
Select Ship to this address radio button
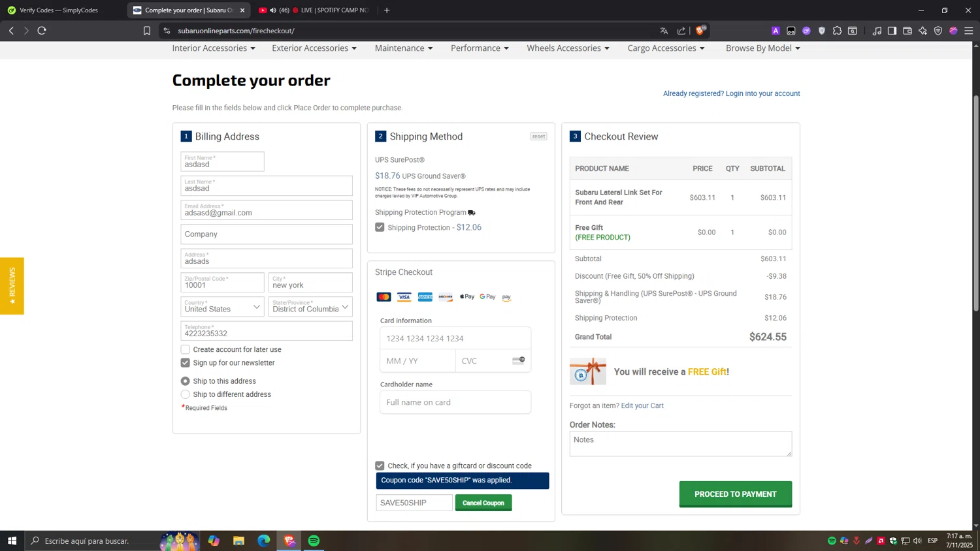186,381
